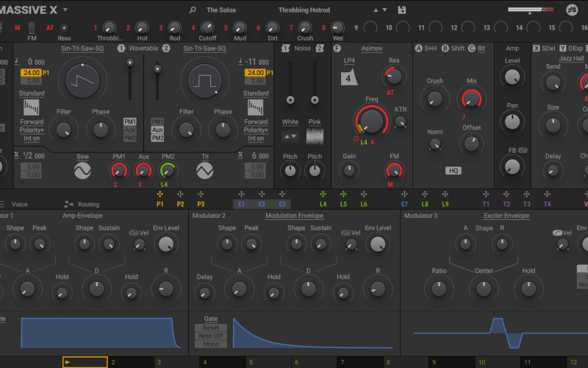Click the Sine waveform icon
The image size is (588, 368).
(x=82, y=171)
